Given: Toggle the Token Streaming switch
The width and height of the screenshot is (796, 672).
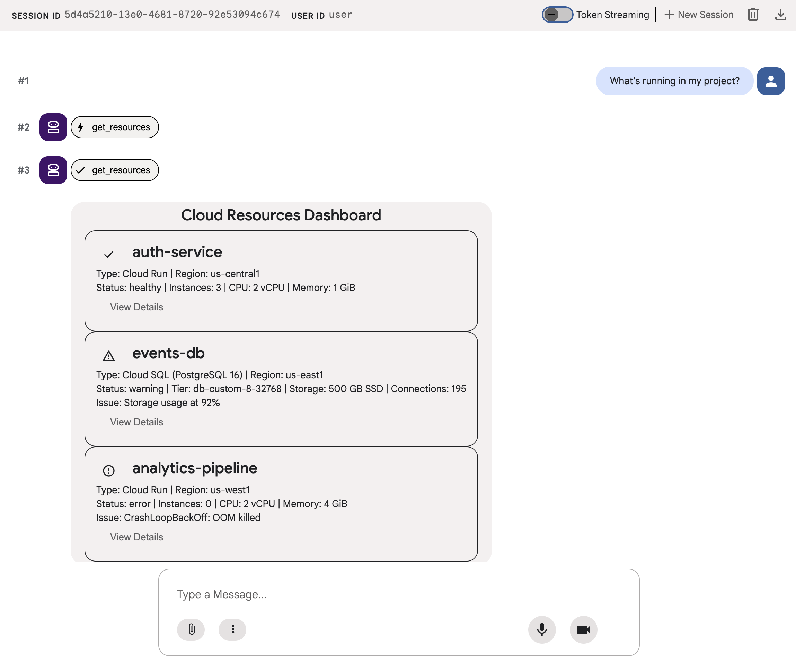Looking at the screenshot, I should [x=557, y=15].
